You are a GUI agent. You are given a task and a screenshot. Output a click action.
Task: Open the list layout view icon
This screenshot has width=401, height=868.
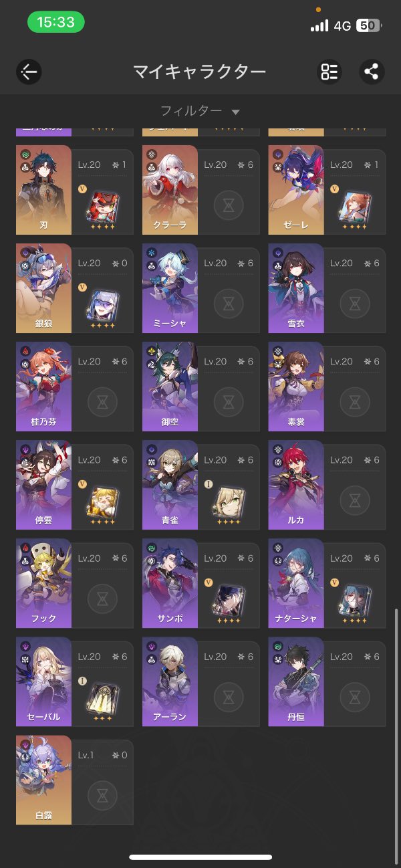[x=329, y=72]
